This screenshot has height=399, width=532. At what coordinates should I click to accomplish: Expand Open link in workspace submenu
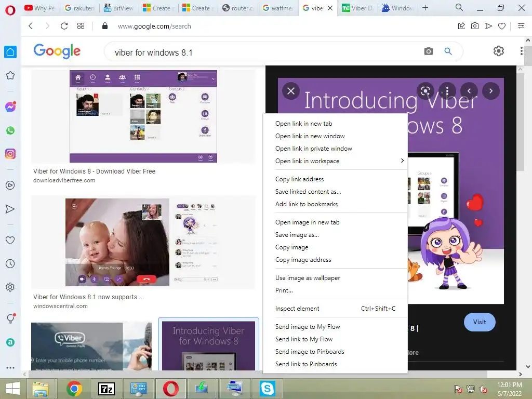point(335,161)
